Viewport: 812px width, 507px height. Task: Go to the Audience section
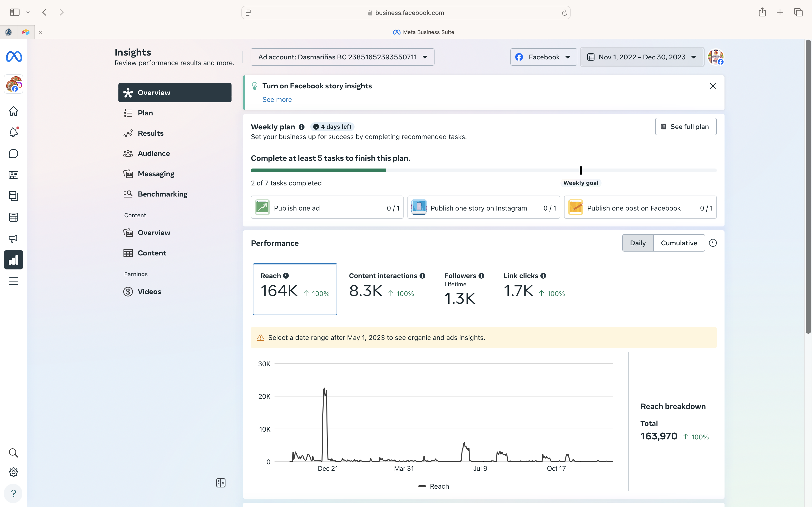click(154, 154)
